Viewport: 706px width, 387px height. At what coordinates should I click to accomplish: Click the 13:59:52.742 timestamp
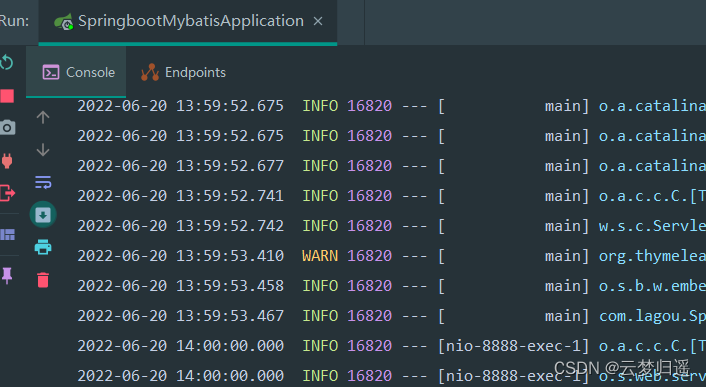[230, 226]
